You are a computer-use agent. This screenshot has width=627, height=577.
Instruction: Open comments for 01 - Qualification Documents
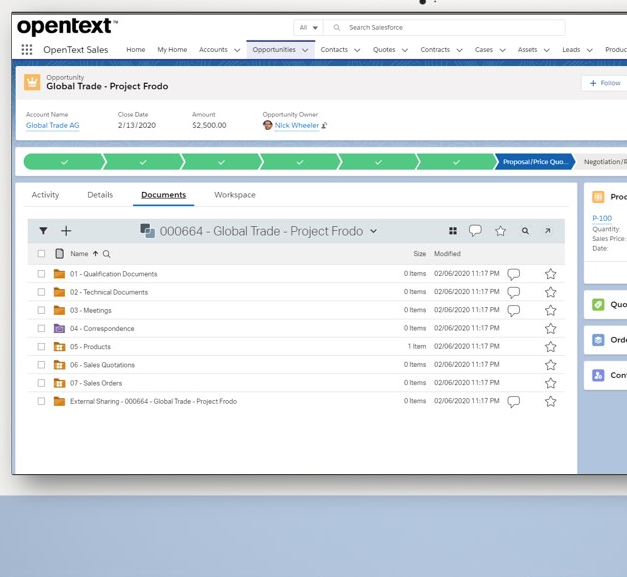(x=513, y=274)
